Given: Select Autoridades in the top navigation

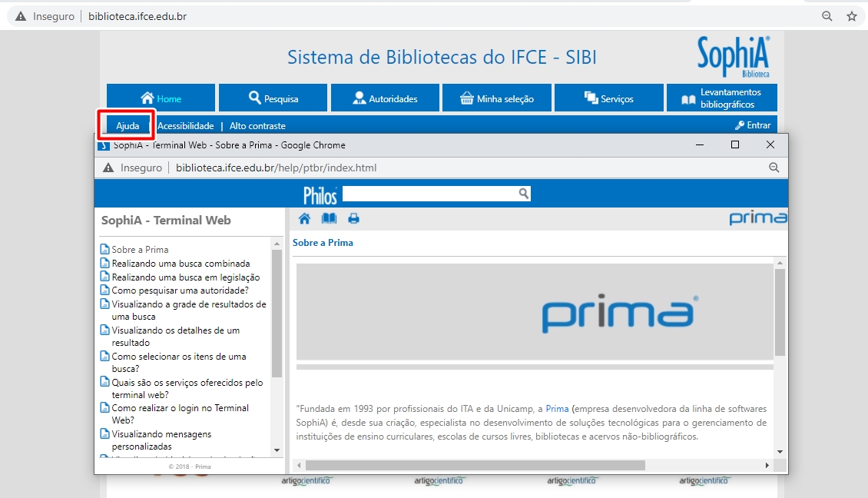Looking at the screenshot, I should click(385, 98).
